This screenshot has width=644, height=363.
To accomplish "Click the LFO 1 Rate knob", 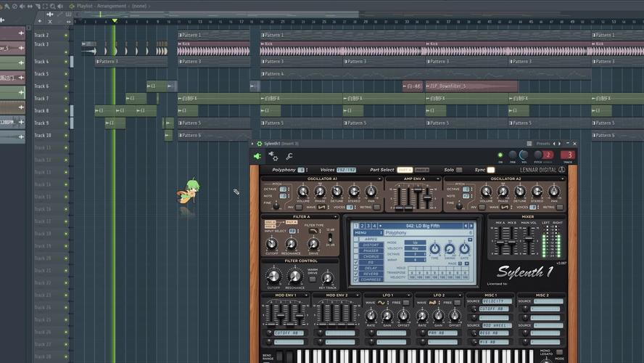I will [x=371, y=316].
